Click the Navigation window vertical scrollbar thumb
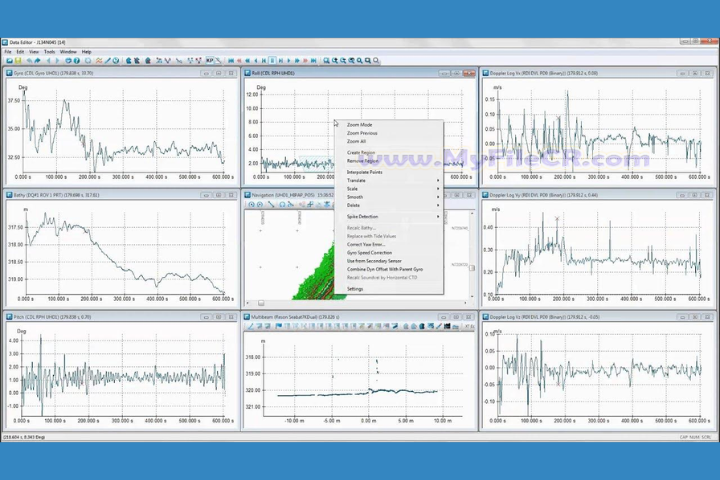720x480 pixels. (472, 268)
